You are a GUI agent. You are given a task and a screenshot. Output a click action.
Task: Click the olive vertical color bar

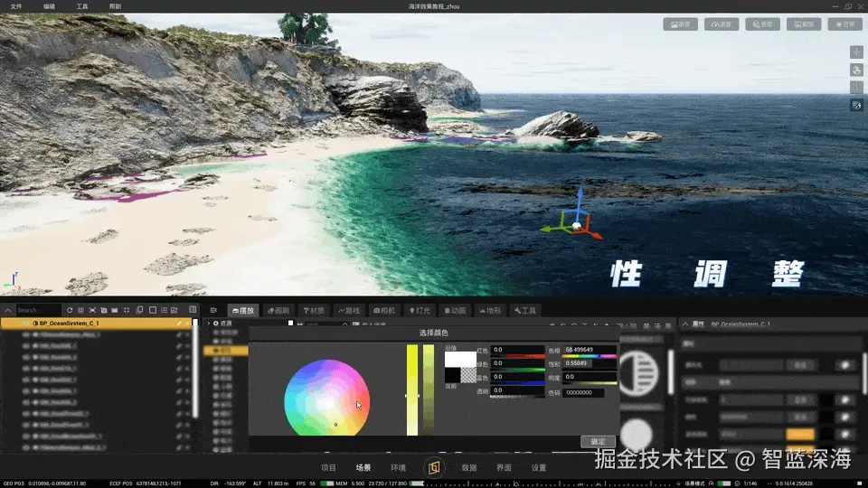pyautogui.click(x=429, y=389)
